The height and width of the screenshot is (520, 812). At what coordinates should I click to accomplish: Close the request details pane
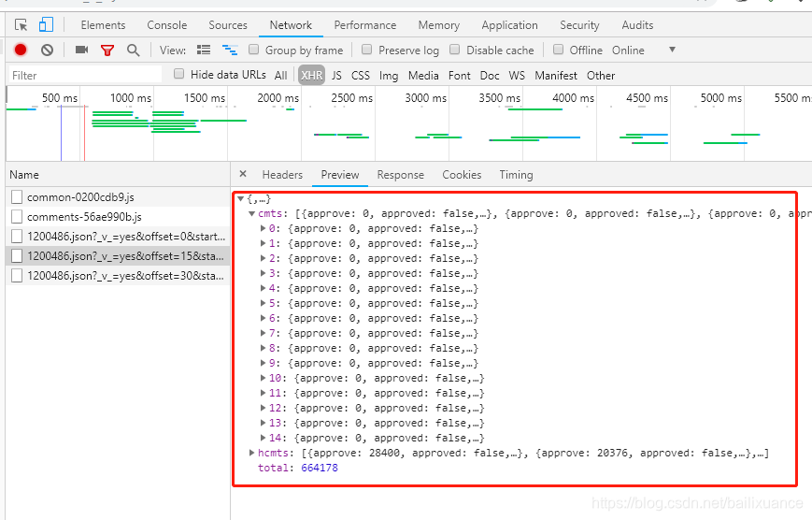tap(243, 174)
